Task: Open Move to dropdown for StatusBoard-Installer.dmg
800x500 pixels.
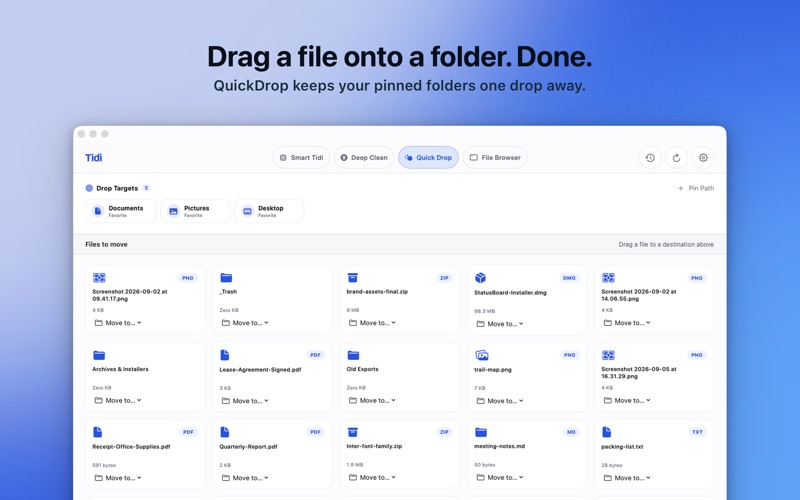Action: click(x=499, y=324)
